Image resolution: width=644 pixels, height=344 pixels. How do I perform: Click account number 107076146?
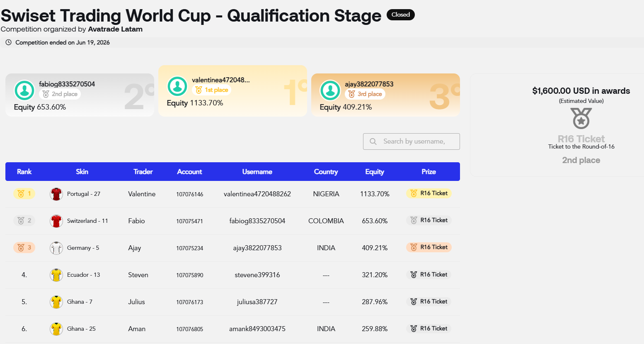(x=190, y=194)
